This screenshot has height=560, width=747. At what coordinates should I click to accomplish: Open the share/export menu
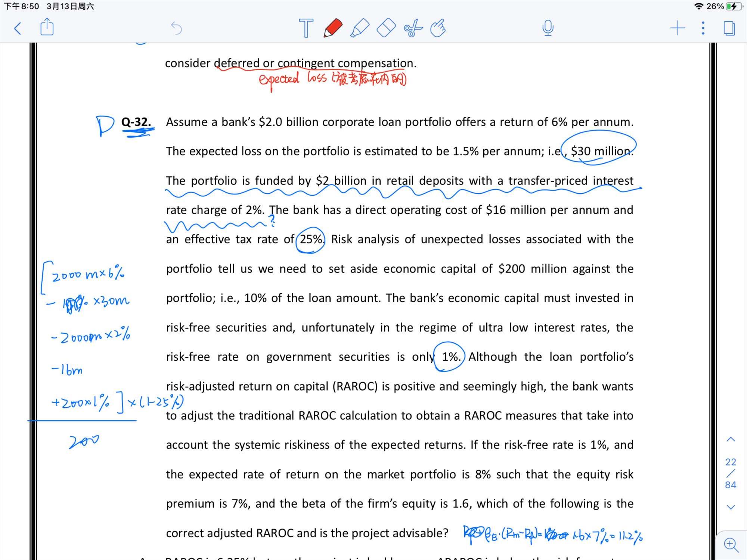47,27
